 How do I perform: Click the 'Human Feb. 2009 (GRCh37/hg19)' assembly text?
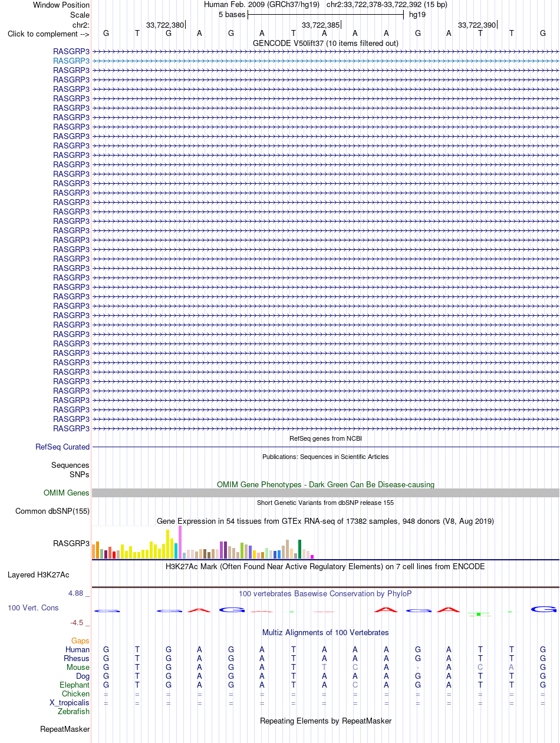pos(262,5)
